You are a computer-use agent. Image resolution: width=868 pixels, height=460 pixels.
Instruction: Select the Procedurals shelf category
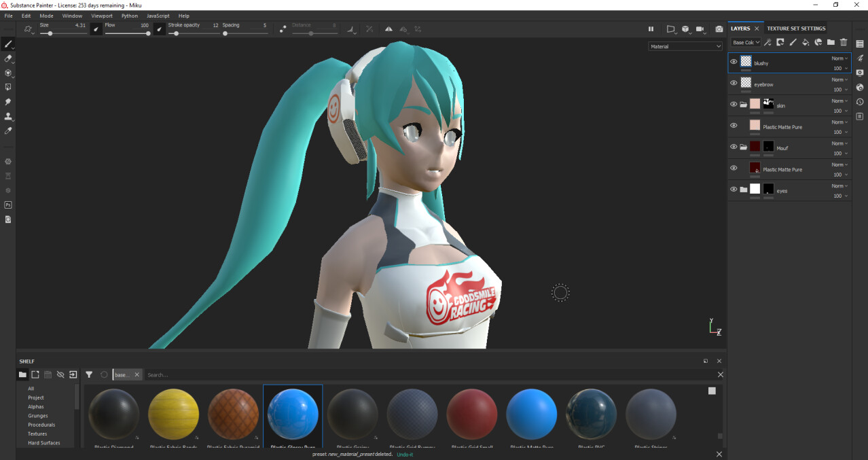tap(41, 425)
